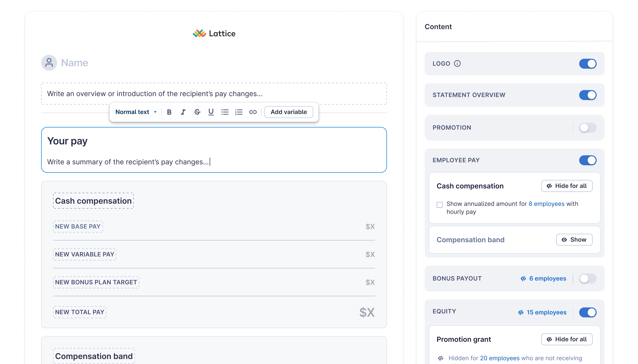Screen dimensions: 638x364
Task: Insert a hyperlink
Action: [x=253, y=112]
